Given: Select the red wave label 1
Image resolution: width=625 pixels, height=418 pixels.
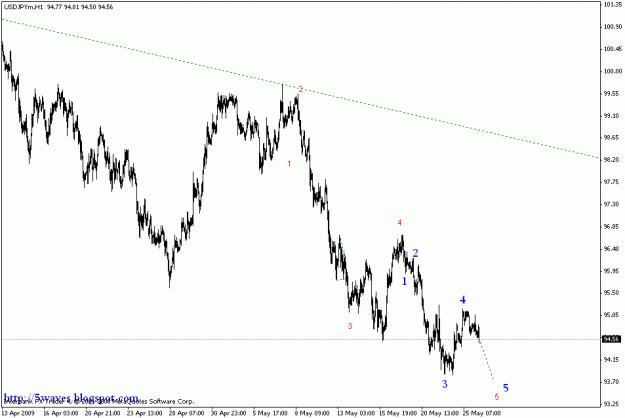Looking at the screenshot, I should coord(289,163).
